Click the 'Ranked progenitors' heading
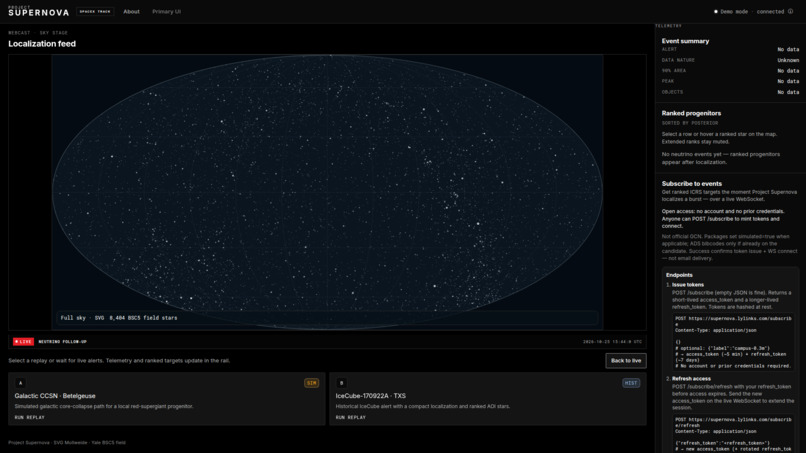This screenshot has width=806, height=453. (x=691, y=113)
